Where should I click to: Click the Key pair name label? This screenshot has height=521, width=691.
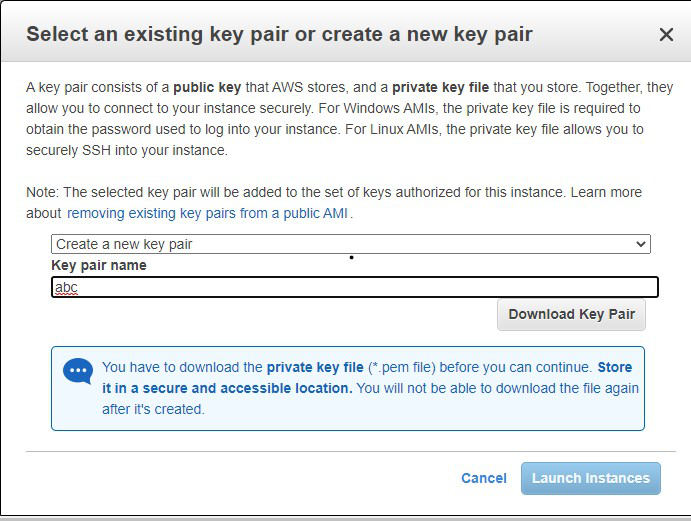pyautogui.click(x=99, y=265)
